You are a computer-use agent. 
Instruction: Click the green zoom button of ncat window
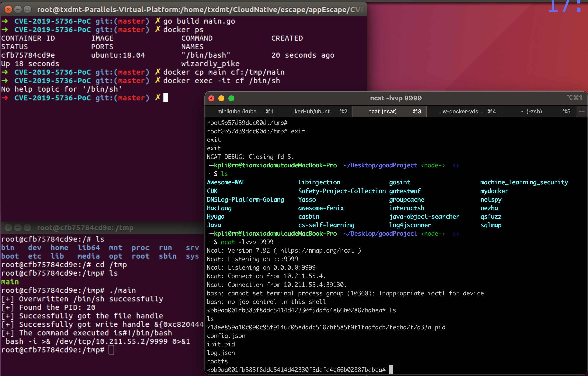click(231, 98)
